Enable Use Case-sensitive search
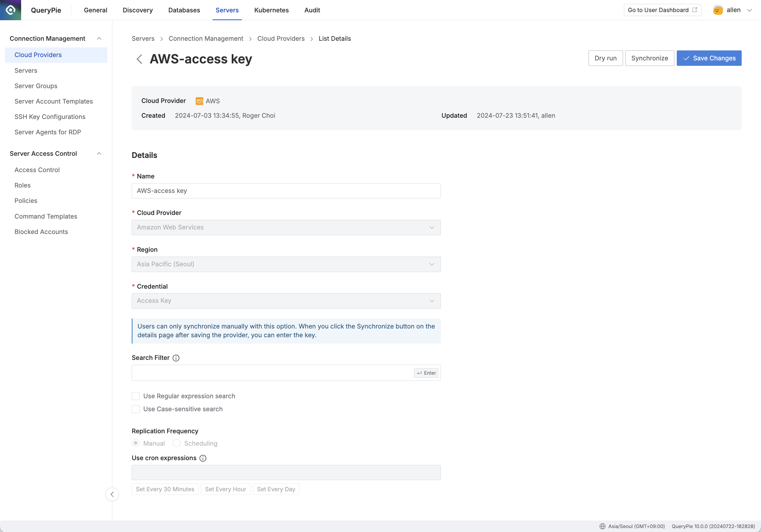The width and height of the screenshot is (761, 532). tap(136, 409)
